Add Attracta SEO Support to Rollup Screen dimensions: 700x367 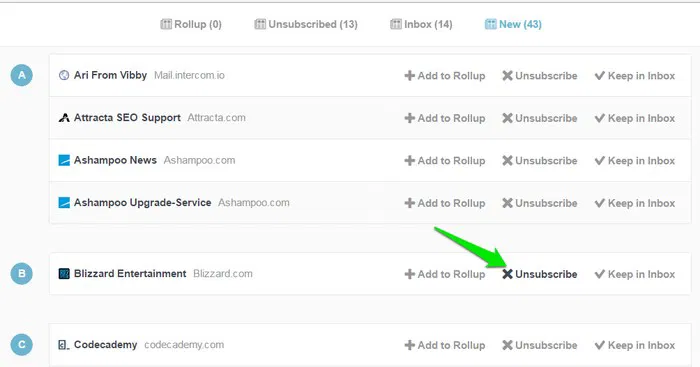(445, 118)
